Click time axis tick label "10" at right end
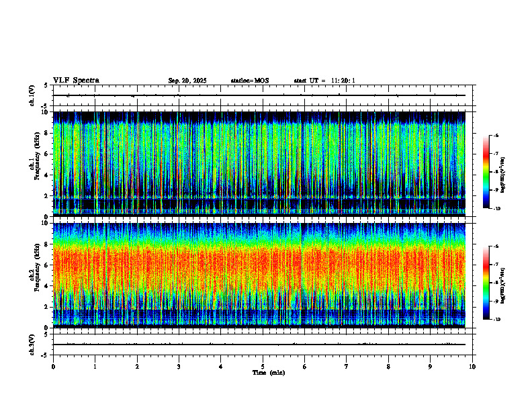 coord(472,367)
